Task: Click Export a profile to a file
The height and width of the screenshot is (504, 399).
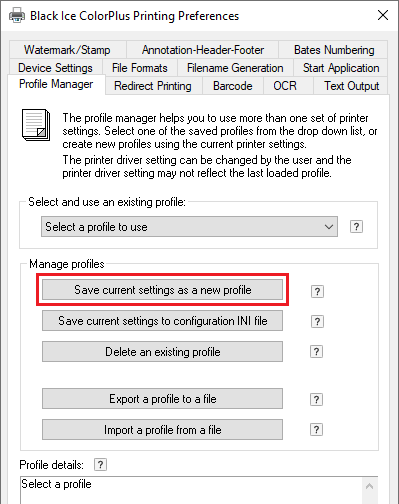Action: coord(162,399)
